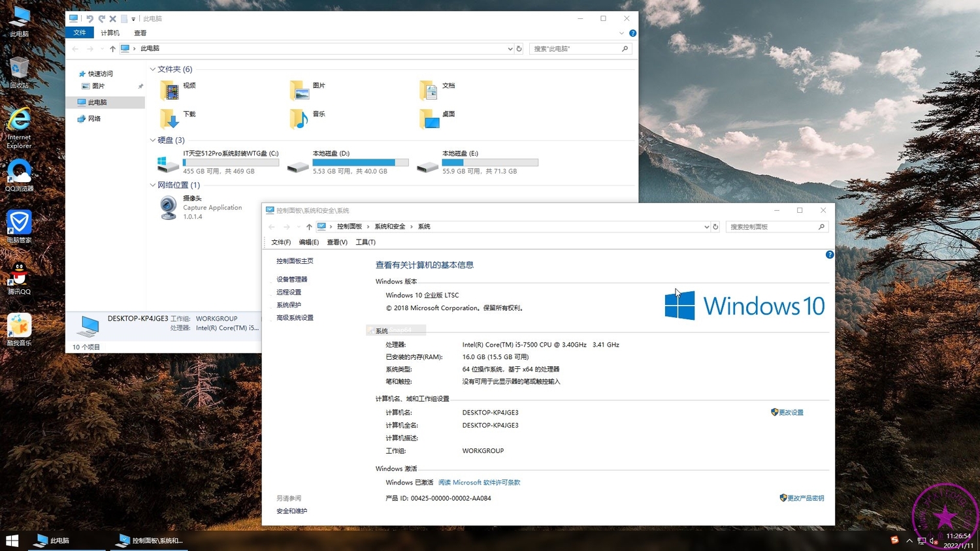Image resolution: width=980 pixels, height=551 pixels.
Task: Go up one level in Explorer window
Action: point(112,48)
